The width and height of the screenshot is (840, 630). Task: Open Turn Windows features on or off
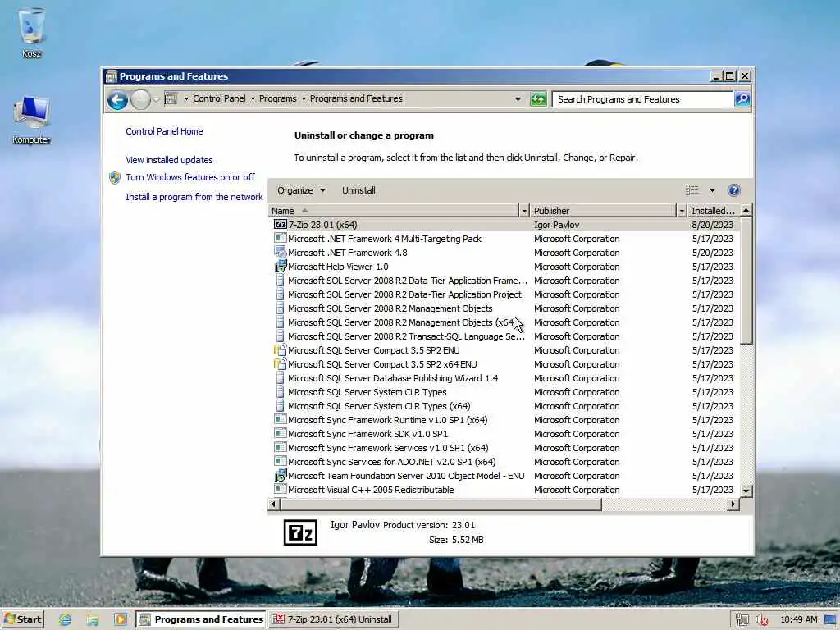pos(190,177)
